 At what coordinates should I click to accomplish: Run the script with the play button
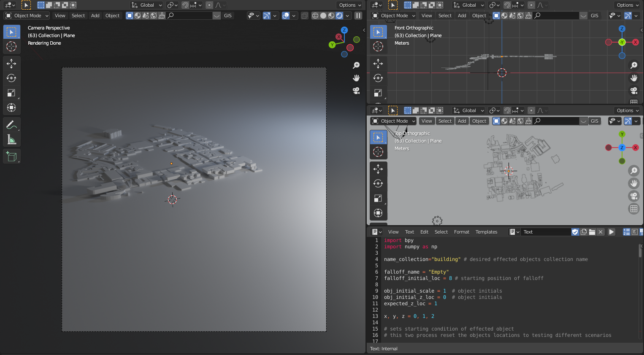click(x=611, y=232)
